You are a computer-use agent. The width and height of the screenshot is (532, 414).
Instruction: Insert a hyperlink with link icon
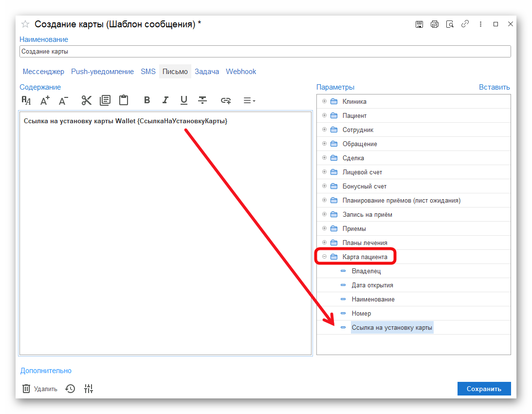[225, 100]
